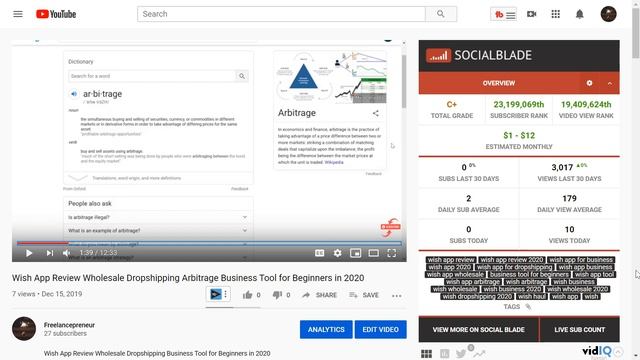Click the search magnifier button
The width and height of the screenshot is (640, 360).
[x=441, y=14]
